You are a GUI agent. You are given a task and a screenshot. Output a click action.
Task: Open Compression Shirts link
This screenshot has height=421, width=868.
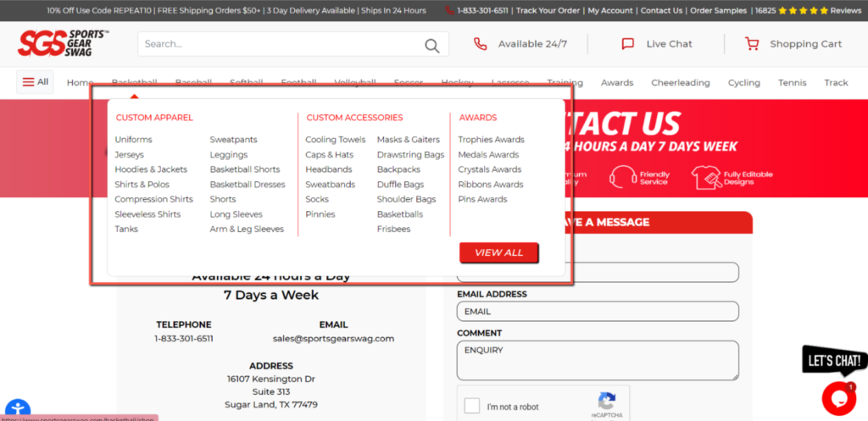point(154,199)
